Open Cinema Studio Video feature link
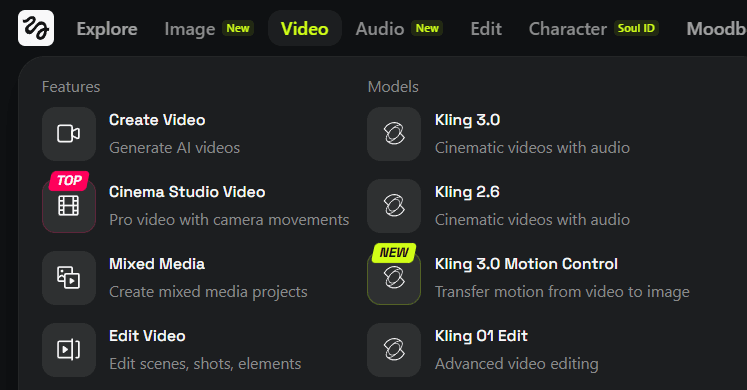The height and width of the screenshot is (390, 747). point(187,192)
